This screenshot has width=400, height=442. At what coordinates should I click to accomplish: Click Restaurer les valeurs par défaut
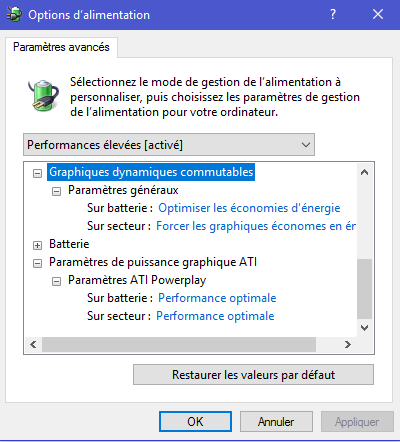(253, 375)
